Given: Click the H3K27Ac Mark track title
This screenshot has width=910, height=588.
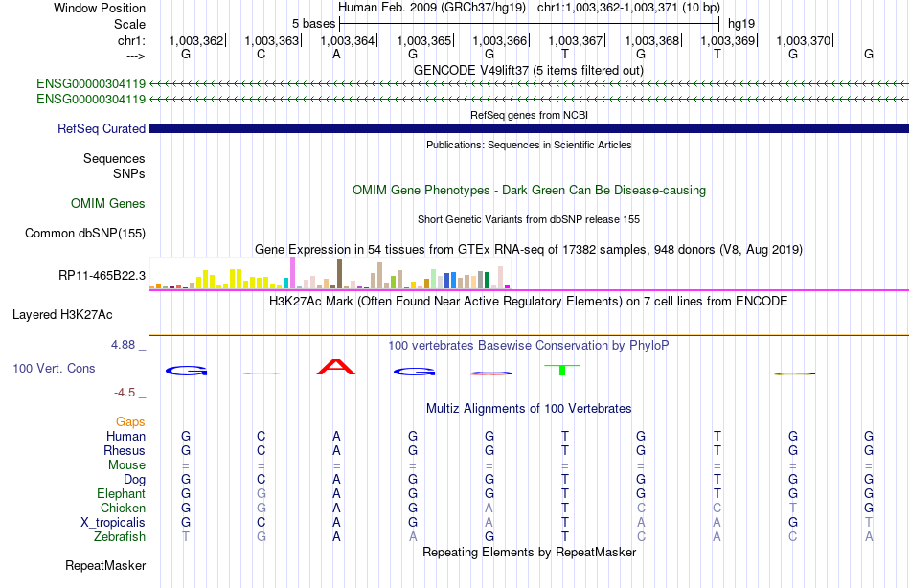Looking at the screenshot, I should pos(529,302).
